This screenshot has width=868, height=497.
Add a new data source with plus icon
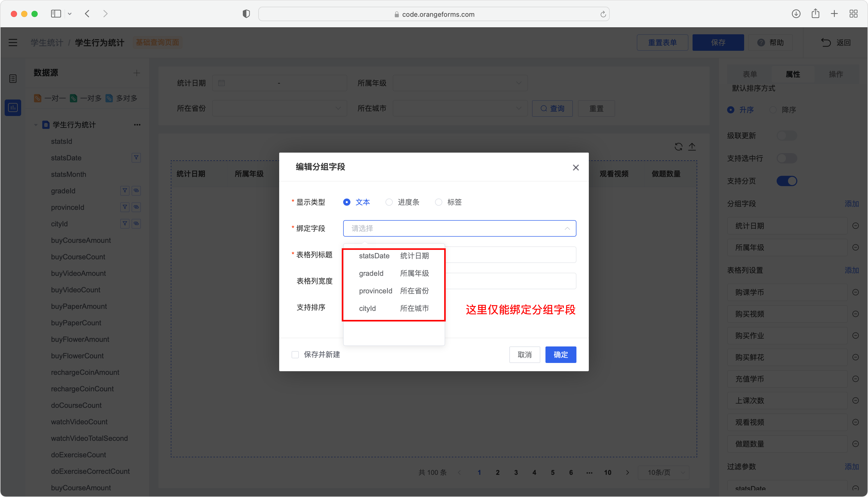137,73
